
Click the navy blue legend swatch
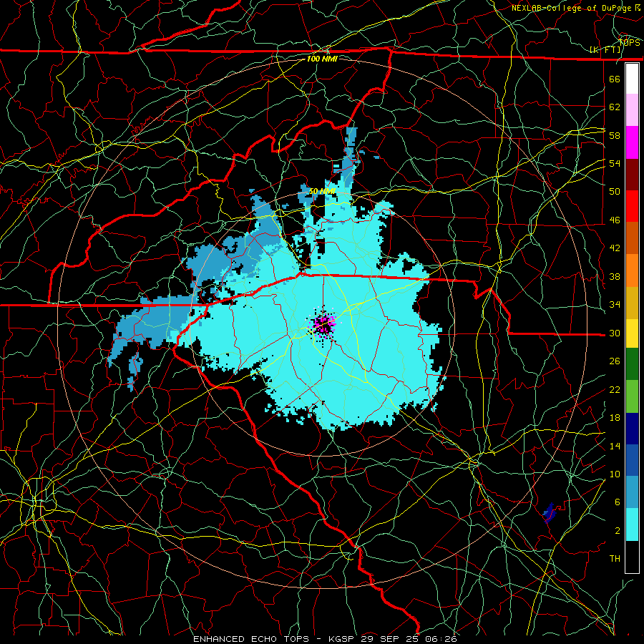point(632,429)
